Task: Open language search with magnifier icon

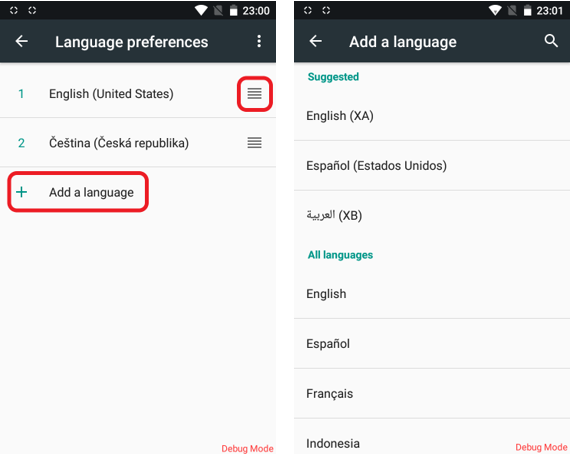Action: point(551,41)
